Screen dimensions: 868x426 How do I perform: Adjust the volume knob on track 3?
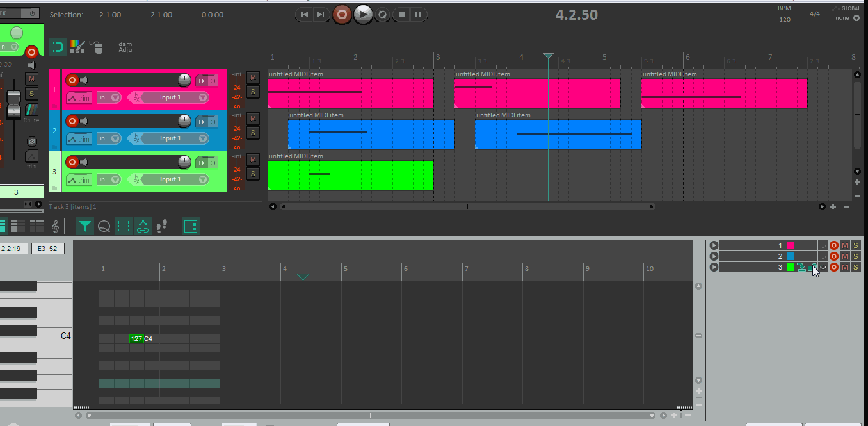click(x=184, y=161)
